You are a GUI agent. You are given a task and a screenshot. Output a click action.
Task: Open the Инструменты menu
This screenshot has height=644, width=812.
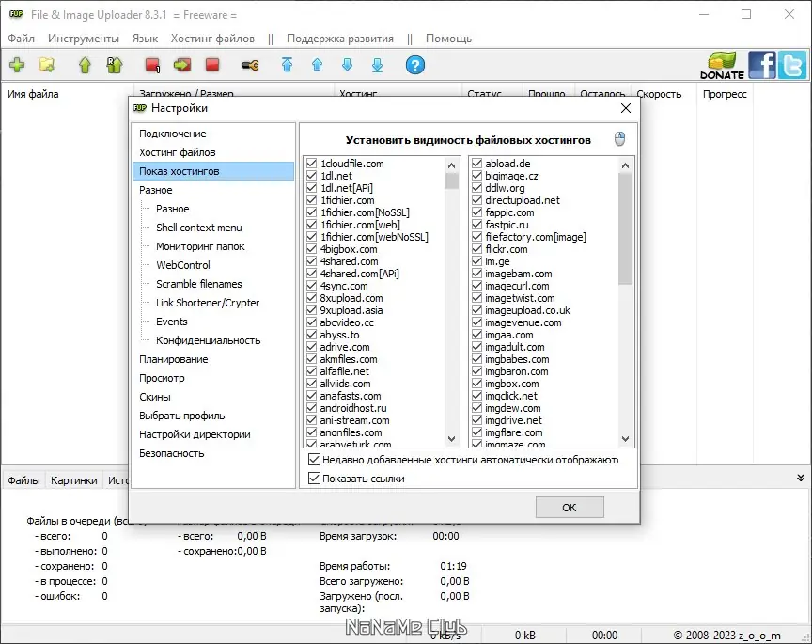(x=84, y=39)
